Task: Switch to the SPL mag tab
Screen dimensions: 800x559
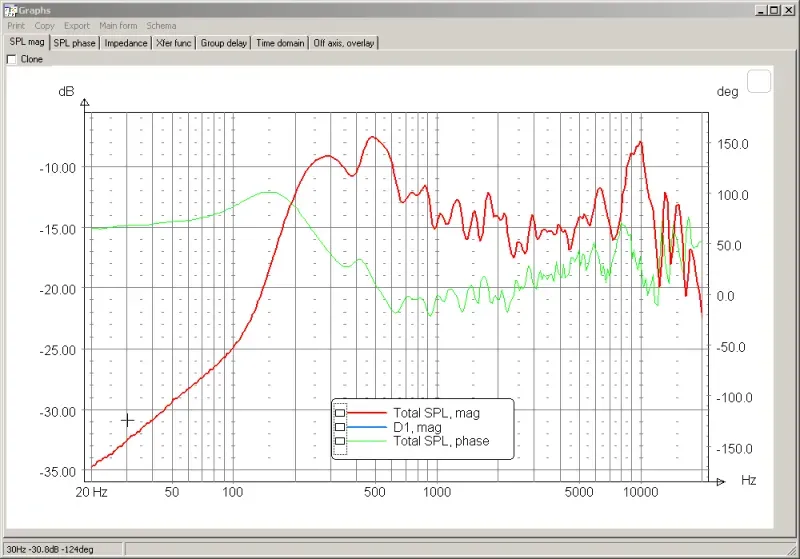Action: [x=27, y=42]
